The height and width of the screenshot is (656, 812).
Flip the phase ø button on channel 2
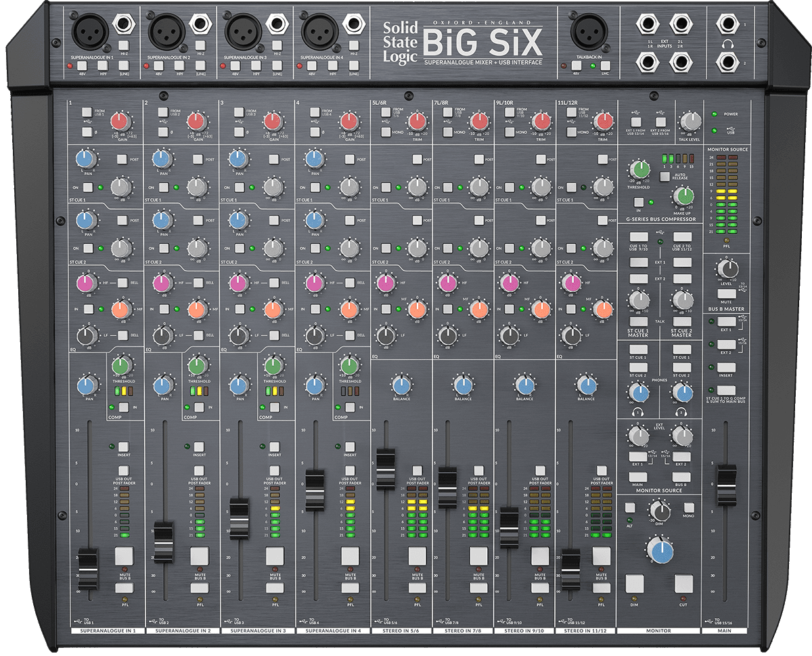click(x=162, y=131)
